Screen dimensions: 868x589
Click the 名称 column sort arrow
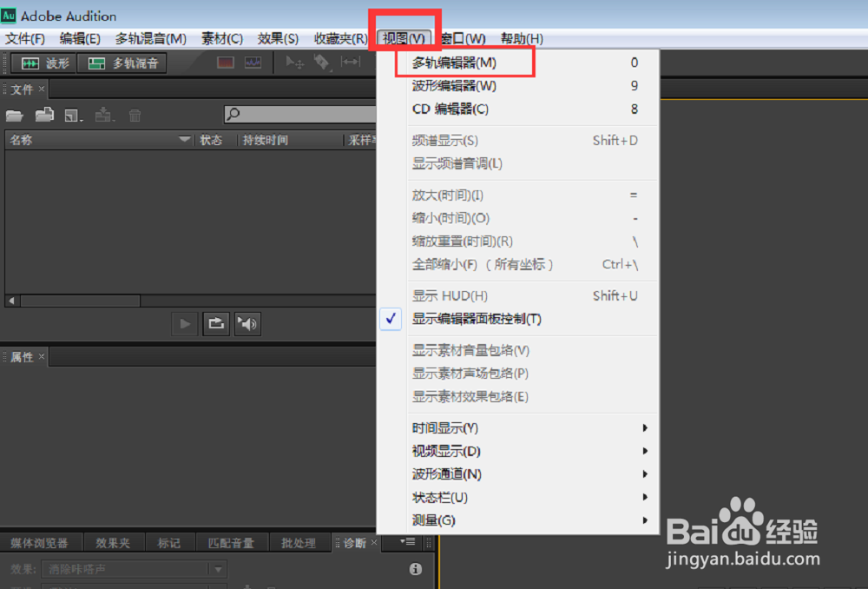(185, 140)
